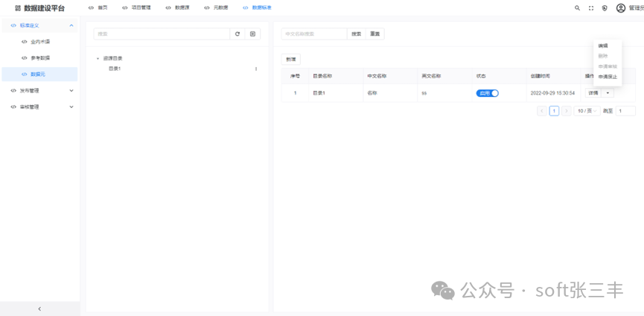Open the user avatar icon for 管理员
Screen dimensions: 644x316
coord(621,7)
